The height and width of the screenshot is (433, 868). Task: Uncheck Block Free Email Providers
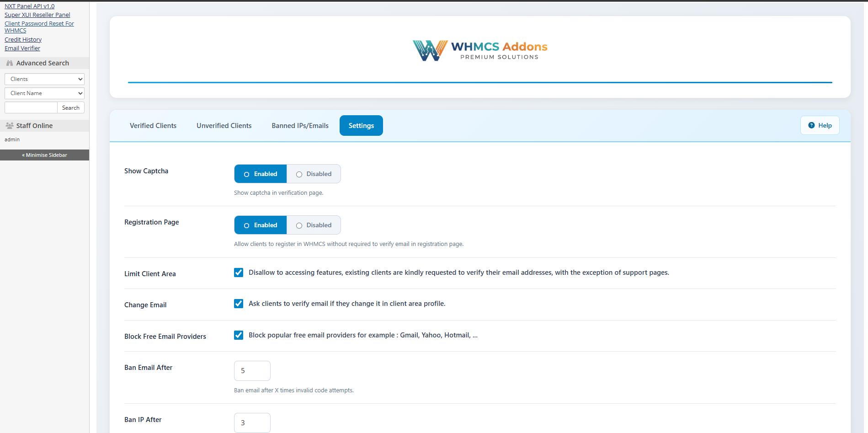coord(239,335)
